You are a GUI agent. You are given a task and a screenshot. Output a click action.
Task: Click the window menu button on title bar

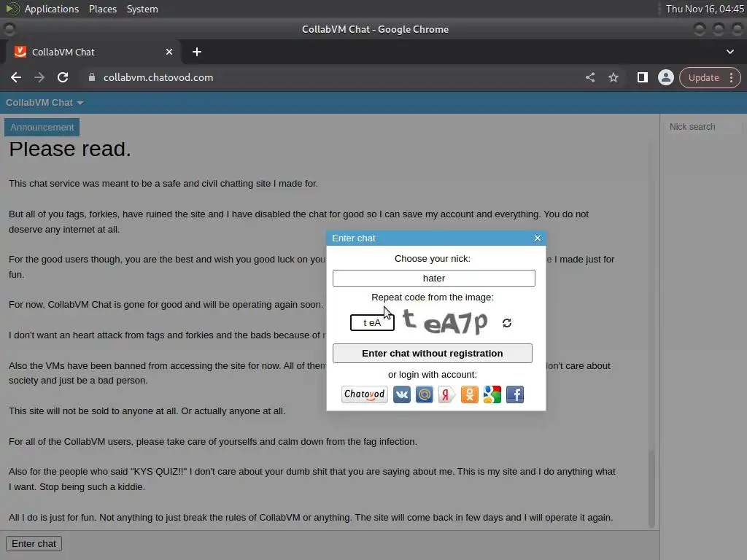pyautogui.click(x=9, y=29)
